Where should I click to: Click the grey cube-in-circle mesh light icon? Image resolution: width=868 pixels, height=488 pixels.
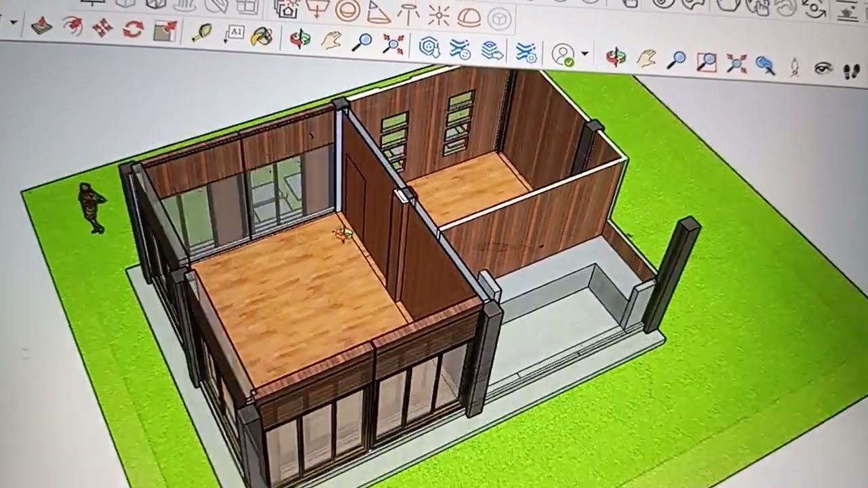click(500, 20)
